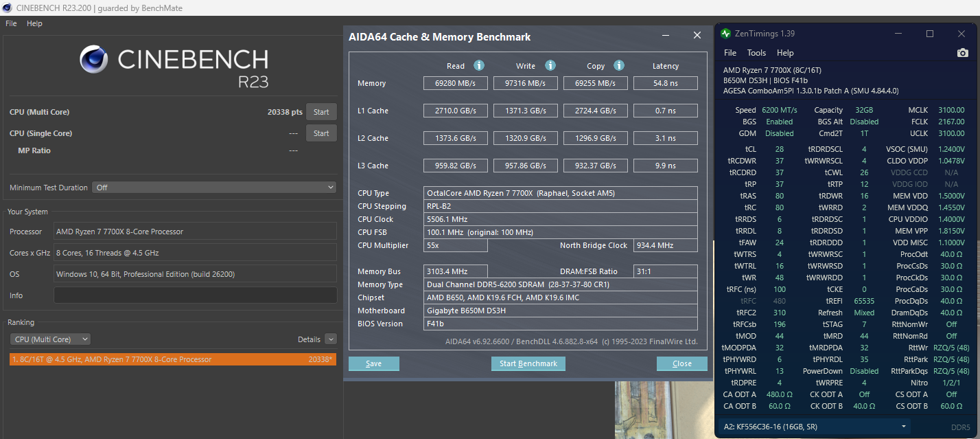980x439 pixels.
Task: Open the ZenTimings Help menu
Action: coord(785,53)
